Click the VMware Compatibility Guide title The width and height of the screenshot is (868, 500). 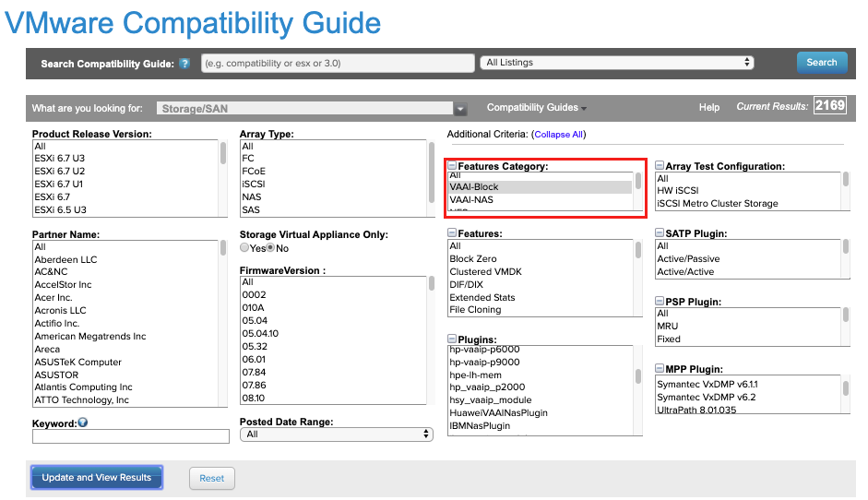pyautogui.click(x=193, y=23)
